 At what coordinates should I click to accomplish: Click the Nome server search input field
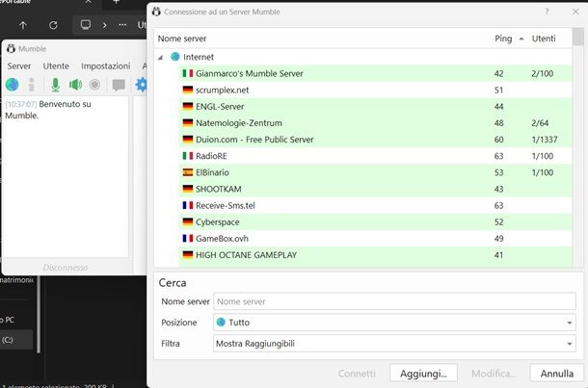pyautogui.click(x=394, y=301)
